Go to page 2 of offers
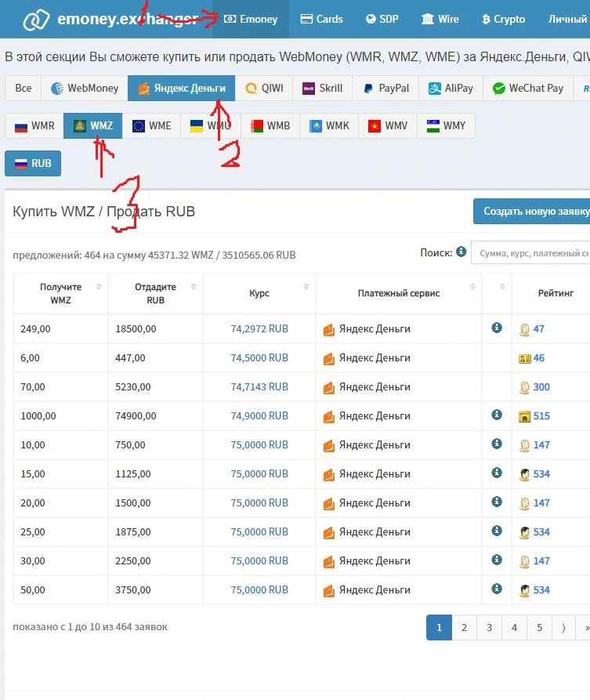Image resolution: width=590 pixels, height=700 pixels. (x=464, y=628)
